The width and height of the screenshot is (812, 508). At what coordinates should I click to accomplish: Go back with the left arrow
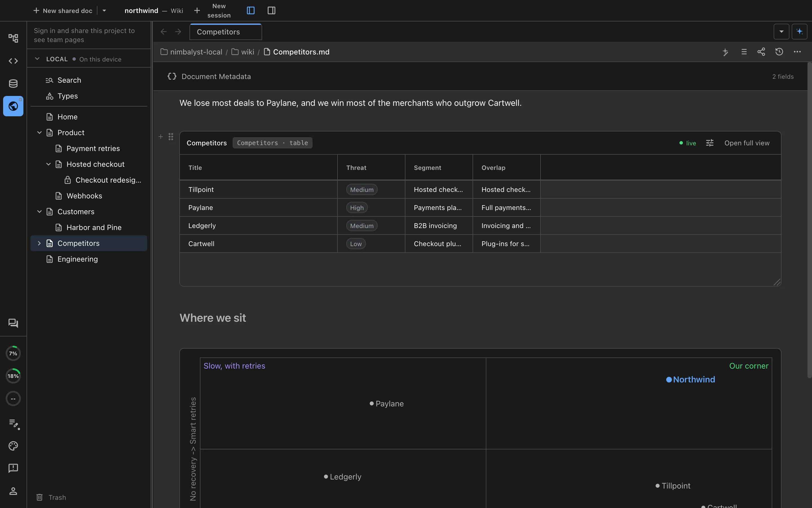click(x=164, y=32)
